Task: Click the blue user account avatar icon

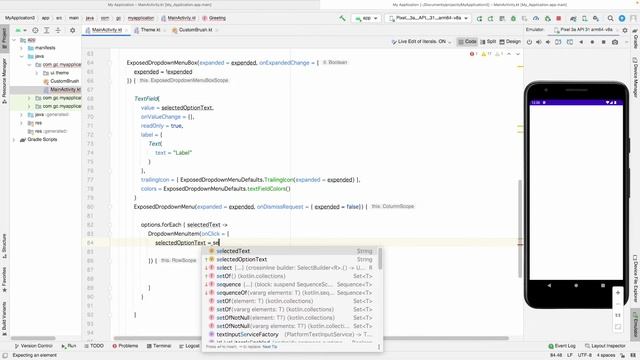Action: 622,18
